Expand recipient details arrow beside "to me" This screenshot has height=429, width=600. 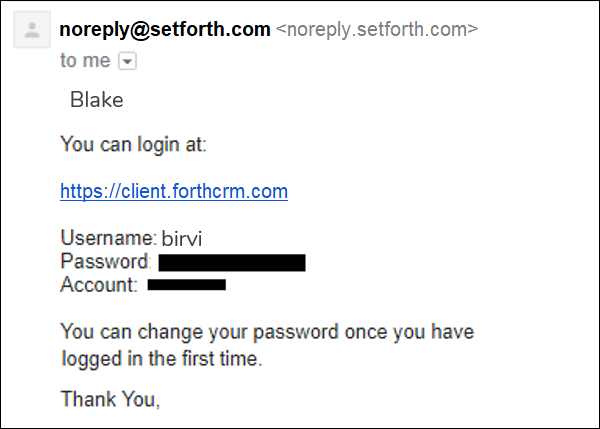pyautogui.click(x=127, y=61)
